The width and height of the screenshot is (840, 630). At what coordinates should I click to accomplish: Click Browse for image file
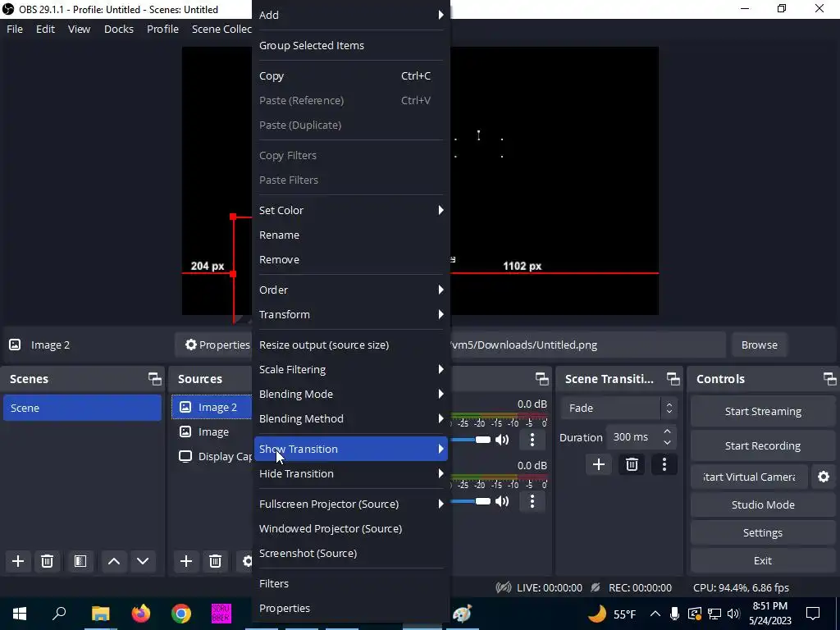click(x=759, y=345)
